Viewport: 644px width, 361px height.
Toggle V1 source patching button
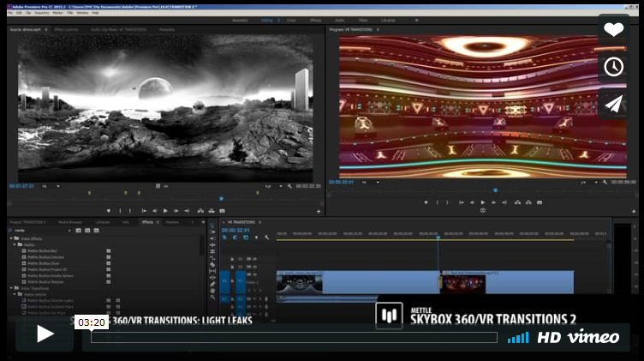[224, 281]
